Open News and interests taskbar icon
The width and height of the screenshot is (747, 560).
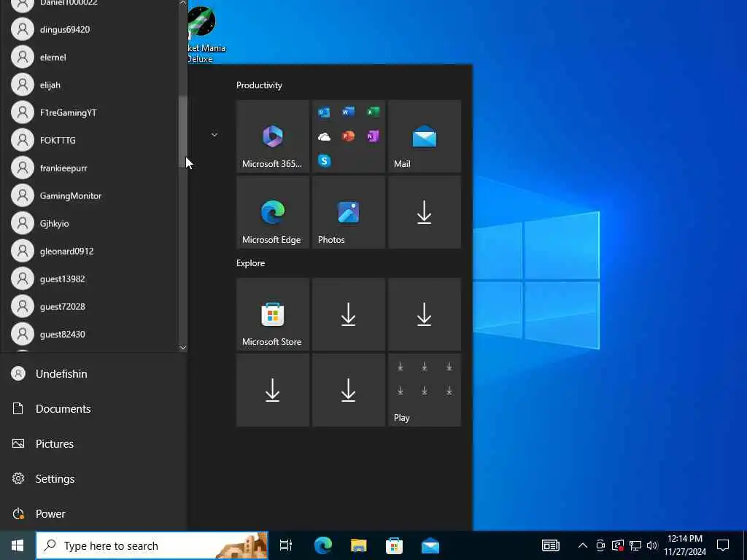click(x=550, y=545)
